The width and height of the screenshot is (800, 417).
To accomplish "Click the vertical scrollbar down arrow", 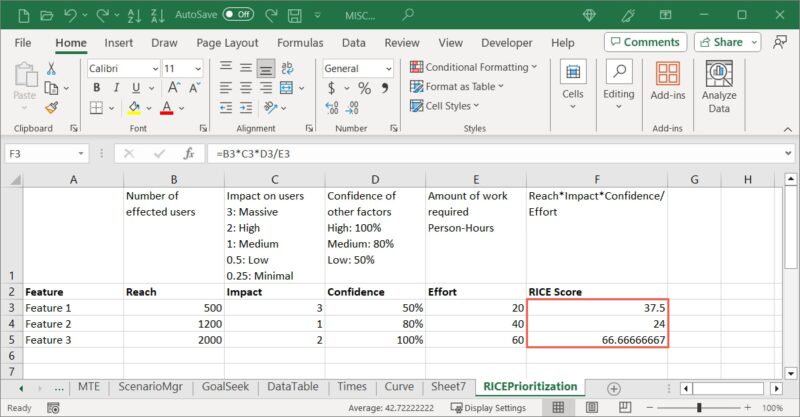I will (791, 374).
